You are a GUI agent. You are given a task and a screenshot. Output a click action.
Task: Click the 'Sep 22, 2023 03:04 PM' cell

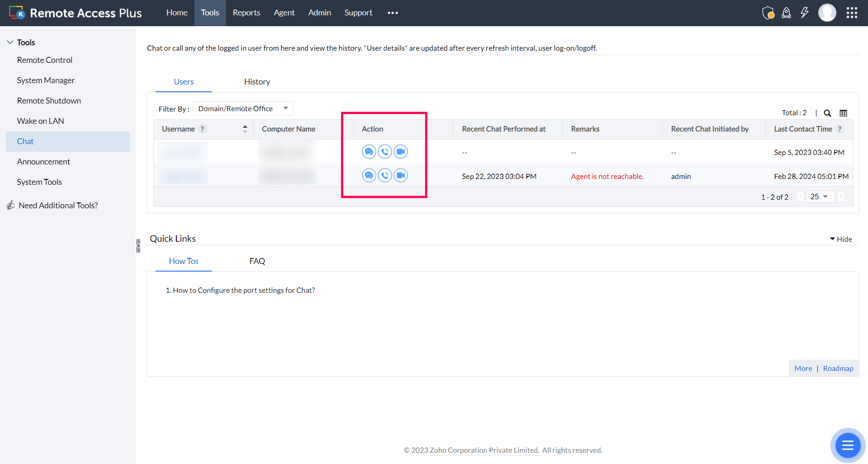499,177
